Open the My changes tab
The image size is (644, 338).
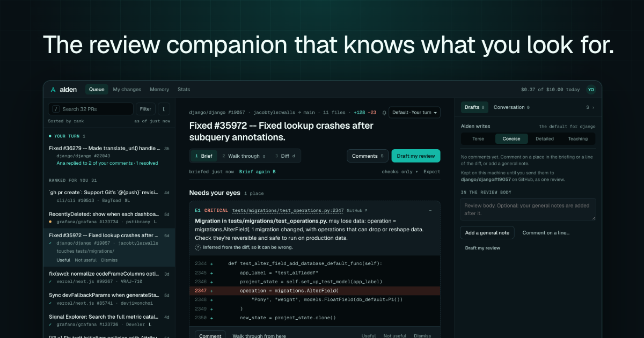pyautogui.click(x=127, y=90)
